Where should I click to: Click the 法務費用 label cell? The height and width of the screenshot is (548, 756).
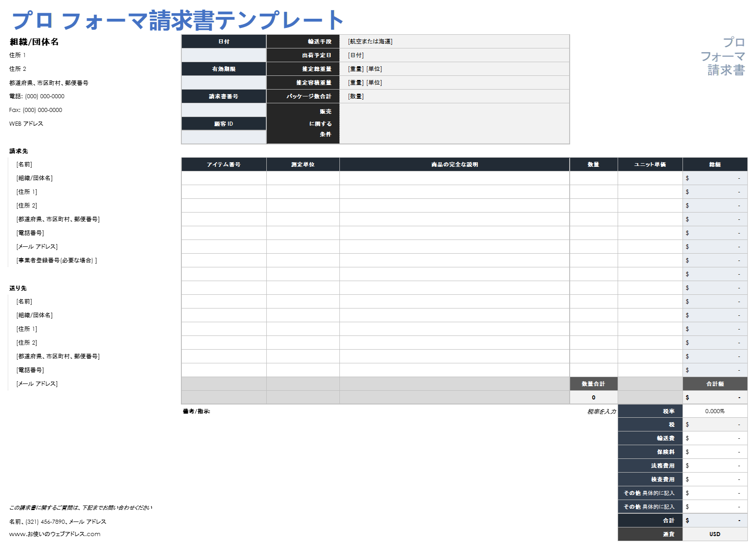pyautogui.click(x=650, y=466)
